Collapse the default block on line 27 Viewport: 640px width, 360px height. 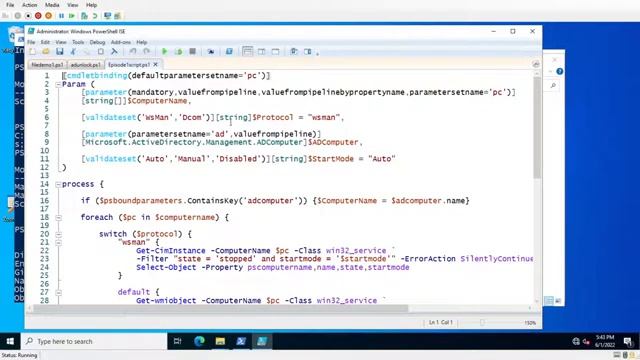coord(58,292)
